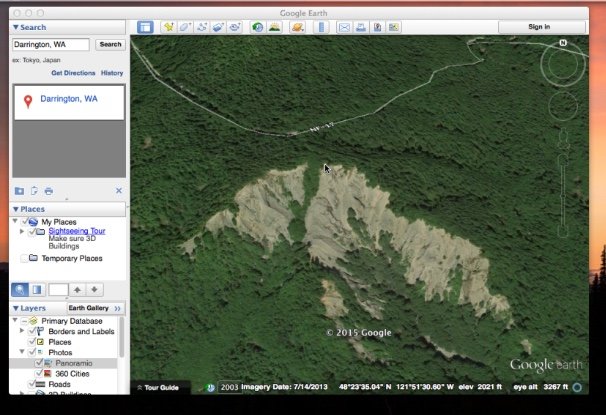Image resolution: width=606 pixels, height=415 pixels.
Task: Click the streaming status circle icon
Action: coord(577,387)
